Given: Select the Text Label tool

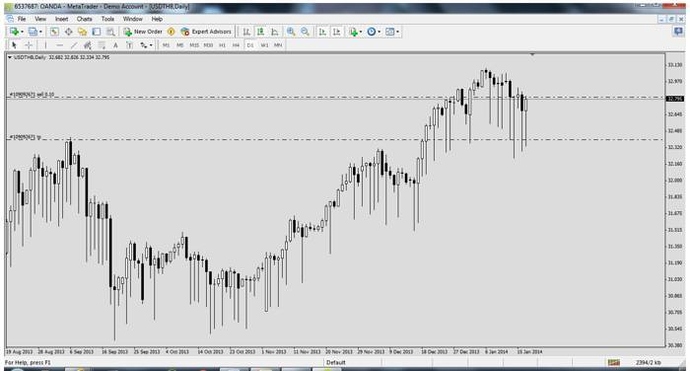Looking at the screenshot, I should coord(129,45).
